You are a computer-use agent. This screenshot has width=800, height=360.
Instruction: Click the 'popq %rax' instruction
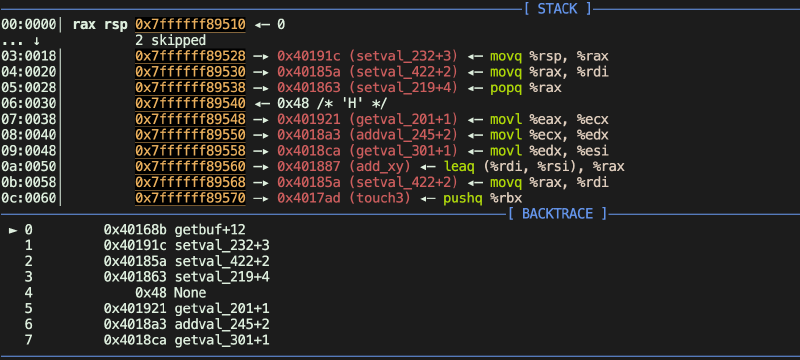pos(526,88)
